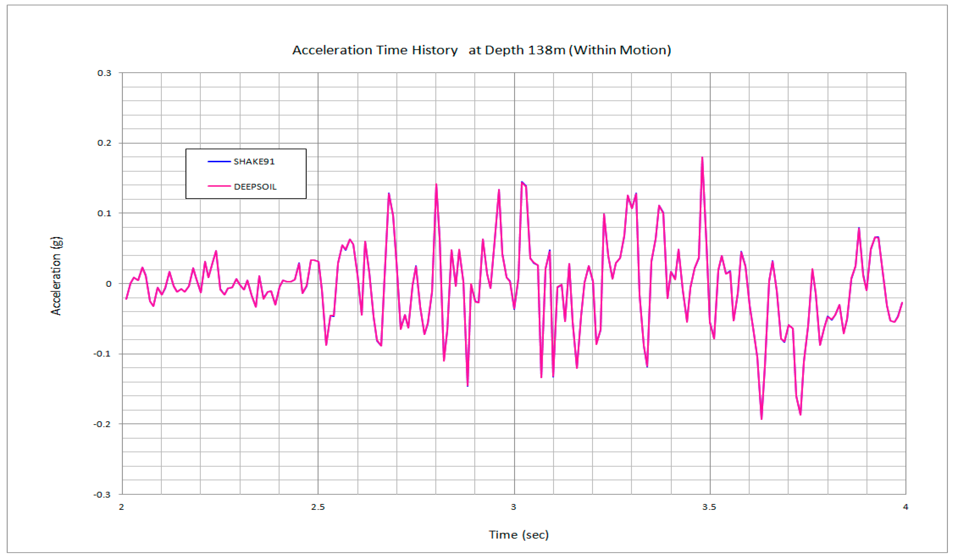Click the chart title text
The height and width of the screenshot is (560, 953).
481,50
